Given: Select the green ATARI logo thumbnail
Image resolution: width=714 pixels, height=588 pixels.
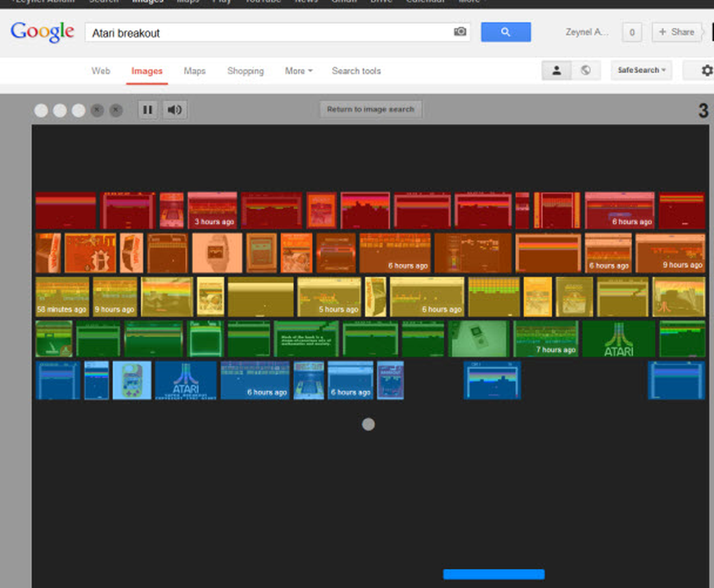Looking at the screenshot, I should click(619, 339).
